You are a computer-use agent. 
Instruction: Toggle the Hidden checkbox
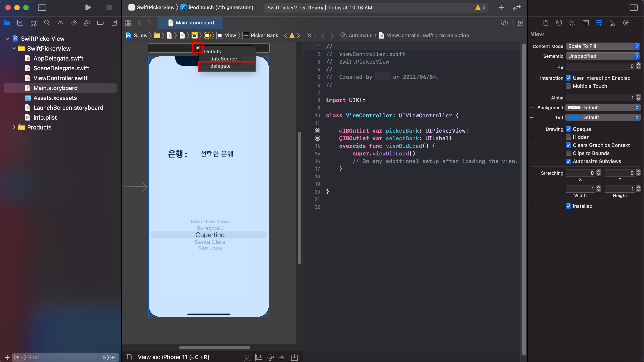[568, 137]
